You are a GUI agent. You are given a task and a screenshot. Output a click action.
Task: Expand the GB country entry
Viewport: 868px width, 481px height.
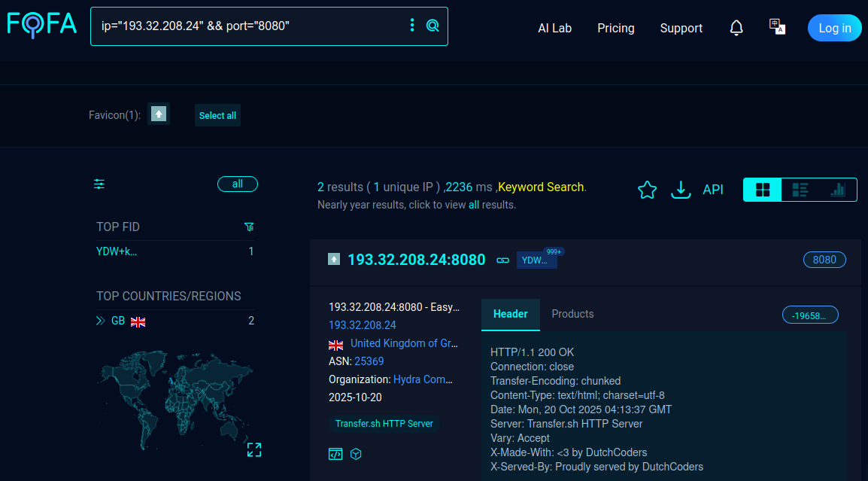(100, 320)
